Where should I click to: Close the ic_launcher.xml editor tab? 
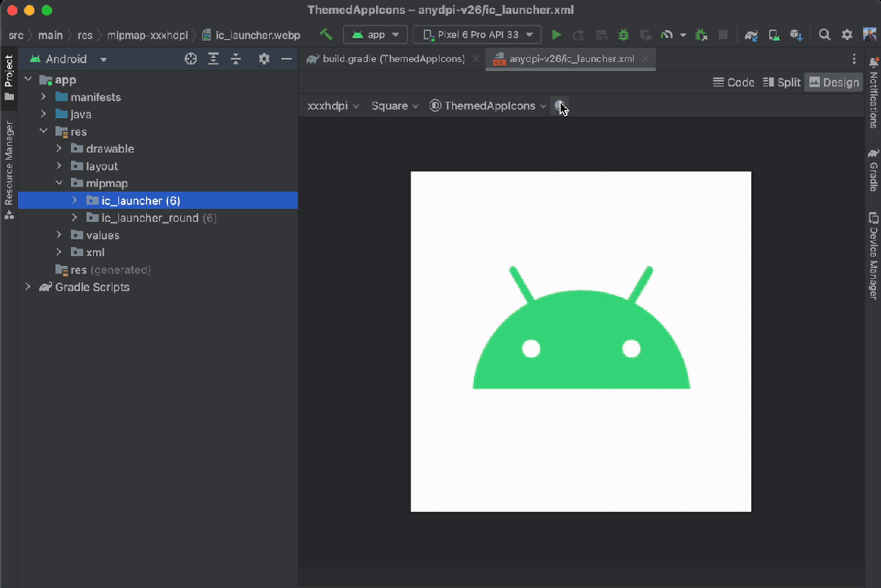[x=645, y=59]
